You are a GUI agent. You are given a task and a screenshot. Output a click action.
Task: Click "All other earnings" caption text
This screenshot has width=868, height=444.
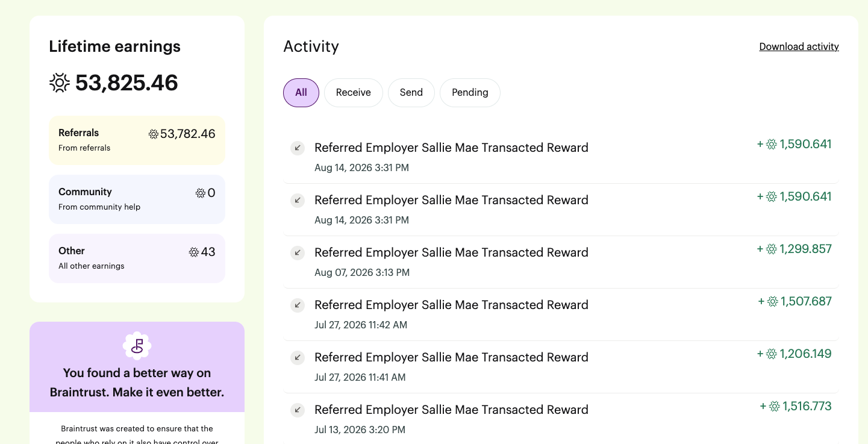[92, 266]
